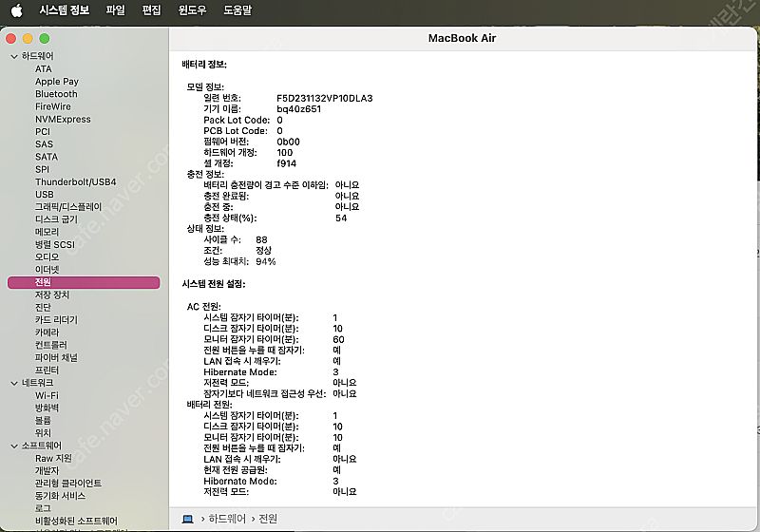Select Apple Pay in the sidebar
The width and height of the screenshot is (760, 532).
57,82
